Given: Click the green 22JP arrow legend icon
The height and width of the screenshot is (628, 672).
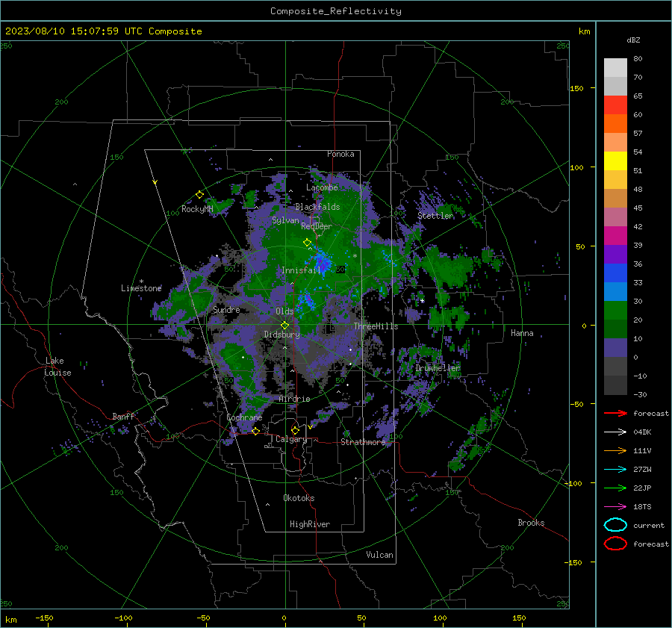Looking at the screenshot, I should coord(615,488).
